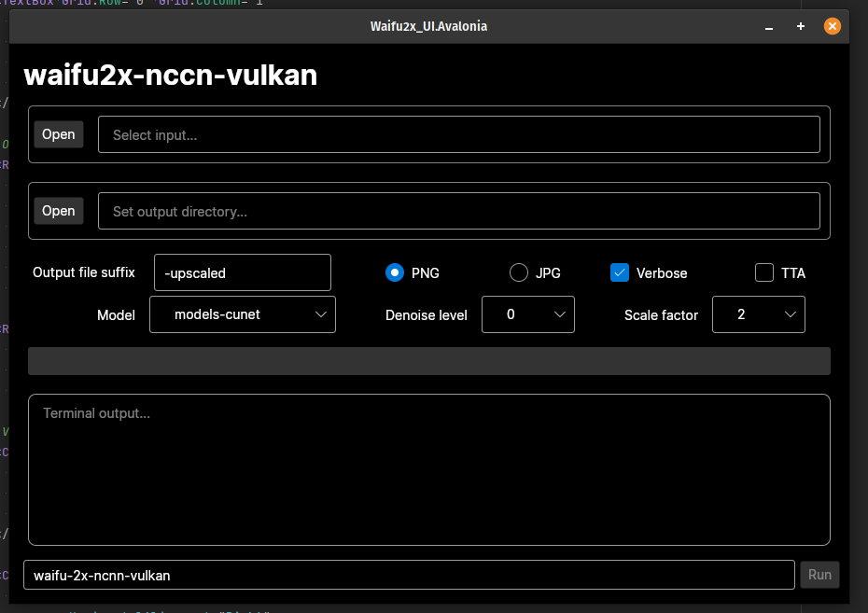Select the JPG radio button
This screenshot has height=613, width=868.
coord(519,272)
